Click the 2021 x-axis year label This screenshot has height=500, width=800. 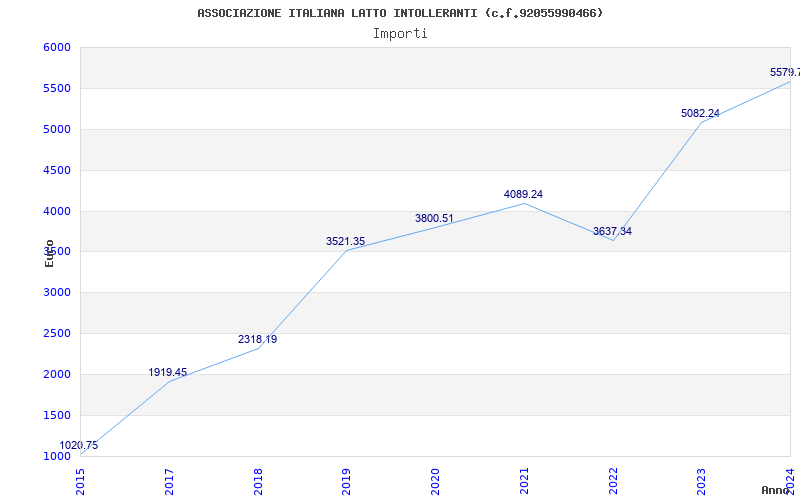[x=524, y=481]
